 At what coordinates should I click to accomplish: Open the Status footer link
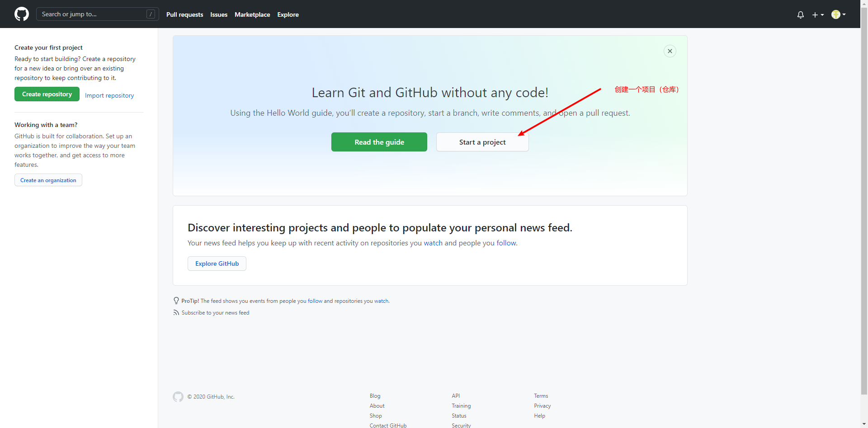tap(459, 416)
